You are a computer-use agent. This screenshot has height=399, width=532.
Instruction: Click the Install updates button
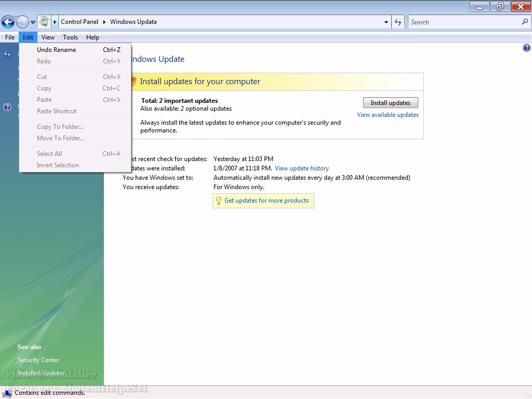pos(391,103)
